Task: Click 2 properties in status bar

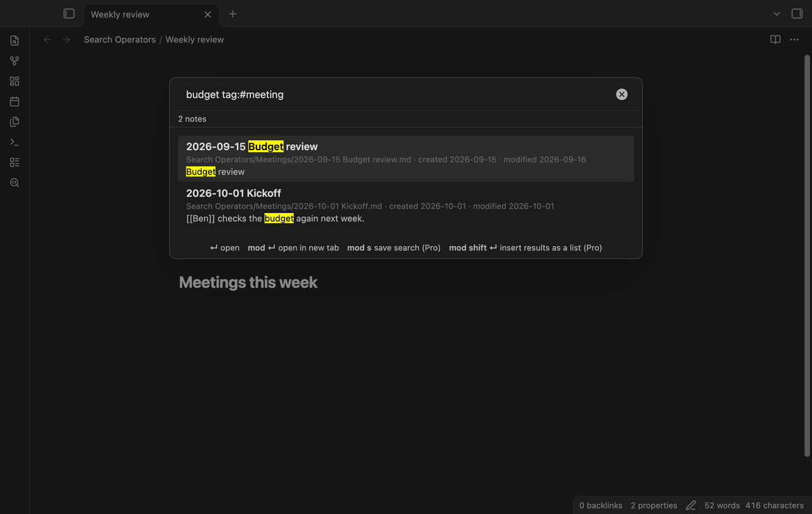Action: [x=654, y=505]
